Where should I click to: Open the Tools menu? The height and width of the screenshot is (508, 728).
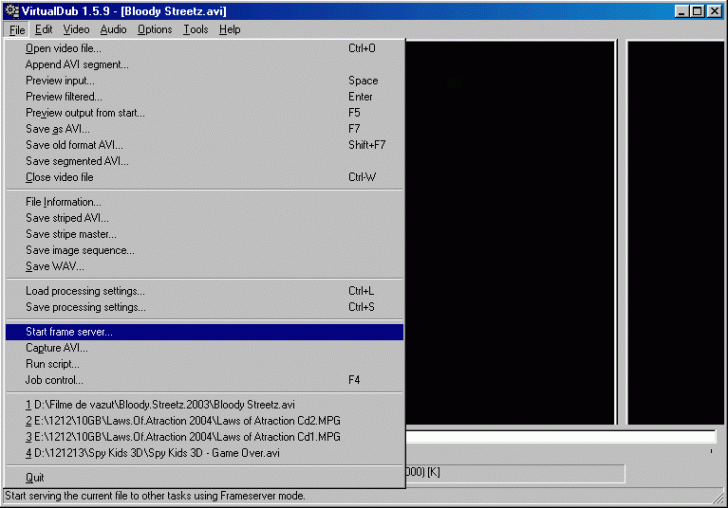(x=196, y=30)
